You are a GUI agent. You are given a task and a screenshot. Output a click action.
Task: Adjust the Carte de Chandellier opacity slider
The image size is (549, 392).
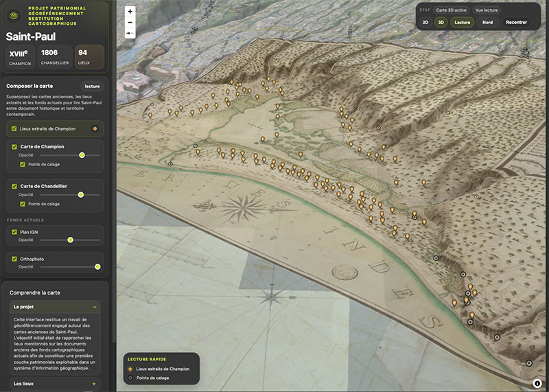(70, 195)
